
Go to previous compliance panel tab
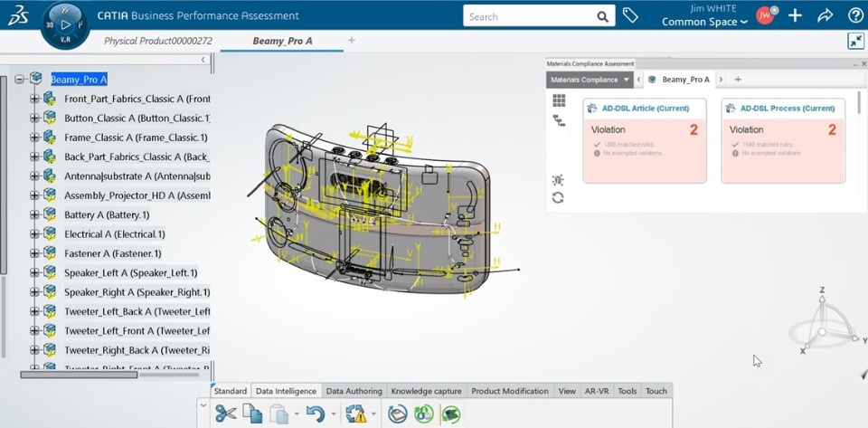tap(638, 80)
